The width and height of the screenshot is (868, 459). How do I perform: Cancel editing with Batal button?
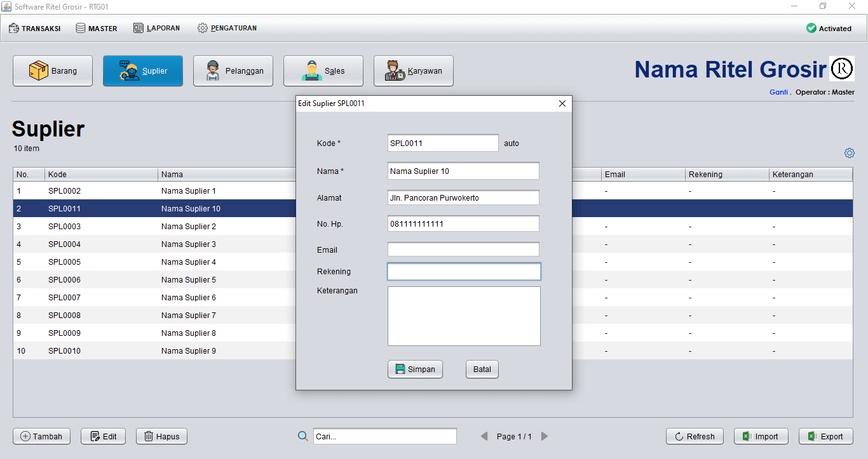point(482,369)
